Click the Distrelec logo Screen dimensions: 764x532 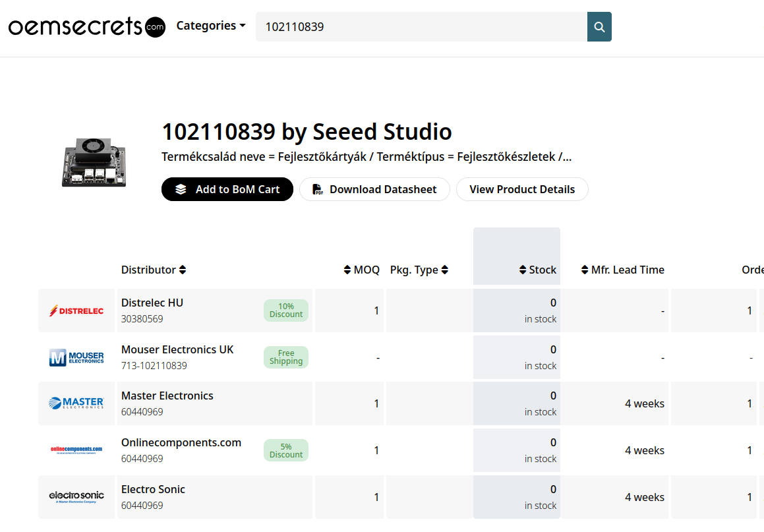76,310
